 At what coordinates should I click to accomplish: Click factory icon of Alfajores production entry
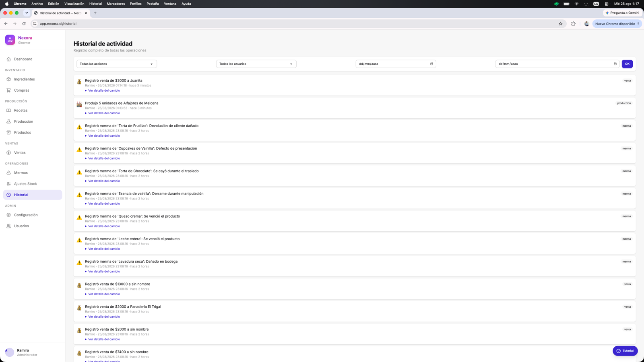[x=79, y=104]
